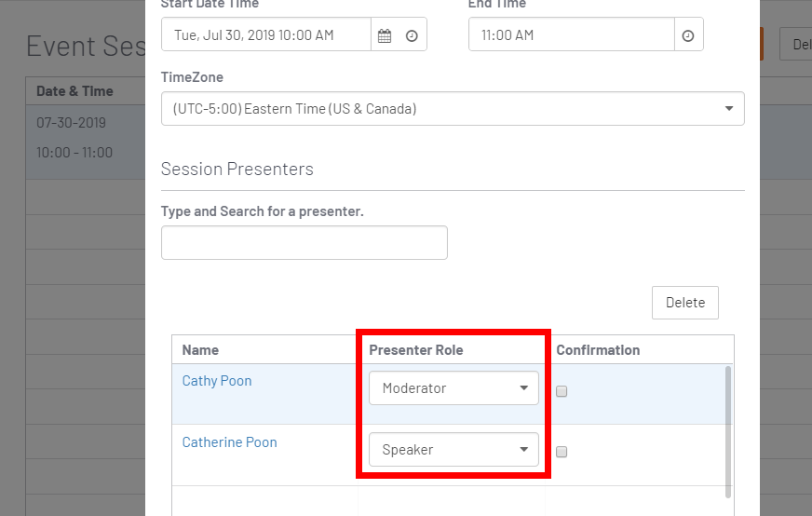Viewport: 812px width, 516px height.
Task: Change Cathy Poon's Moderator role dropdown
Action: [453, 388]
